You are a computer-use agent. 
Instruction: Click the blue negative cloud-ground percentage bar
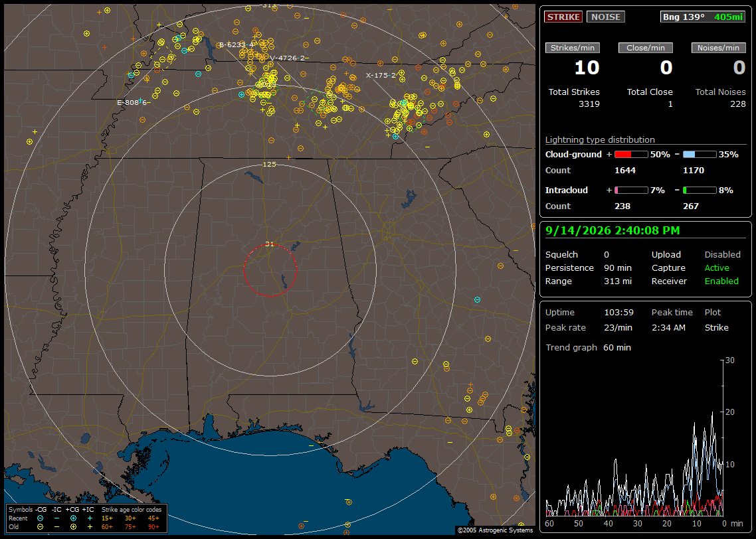tap(699, 155)
